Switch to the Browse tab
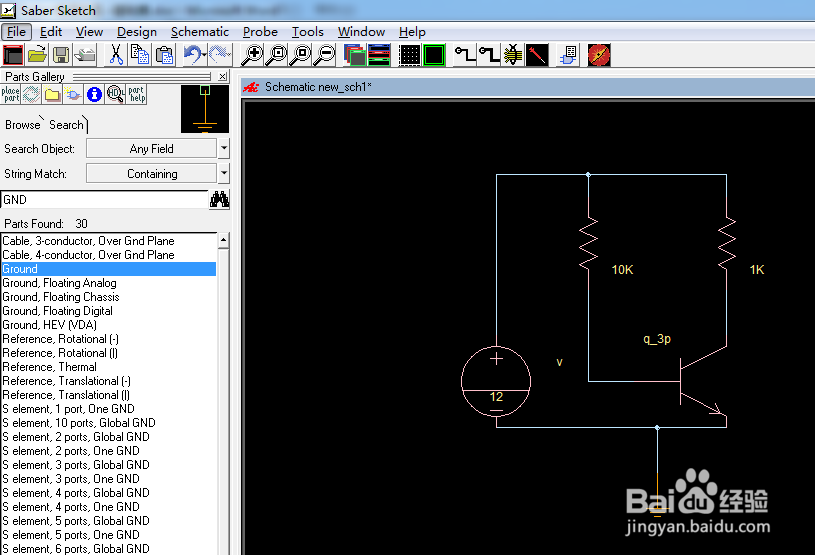815x555 pixels. (x=22, y=125)
